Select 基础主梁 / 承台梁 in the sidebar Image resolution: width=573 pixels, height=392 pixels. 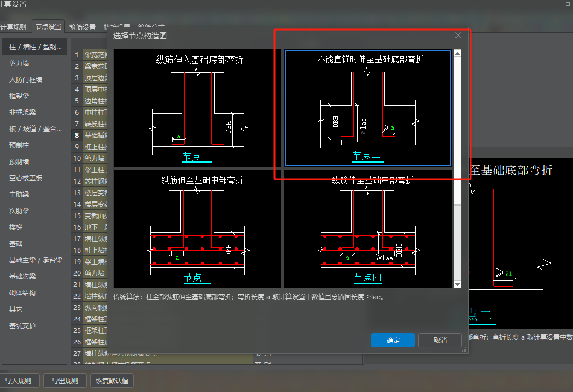(35, 260)
